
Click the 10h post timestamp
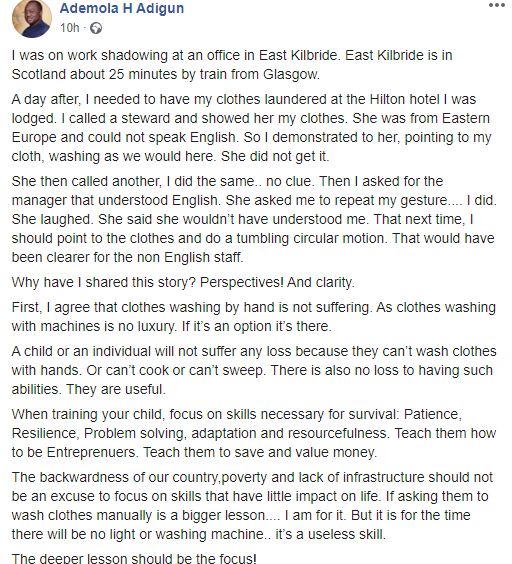[69, 28]
